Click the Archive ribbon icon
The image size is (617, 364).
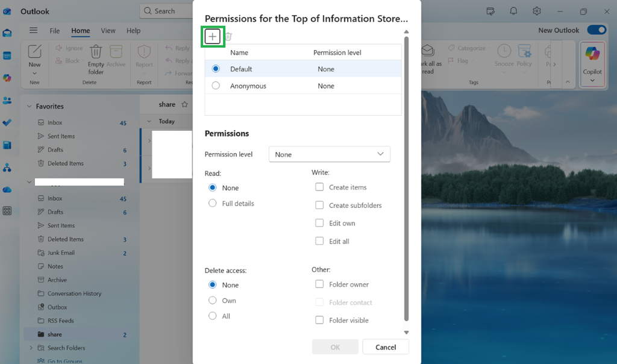pyautogui.click(x=116, y=52)
